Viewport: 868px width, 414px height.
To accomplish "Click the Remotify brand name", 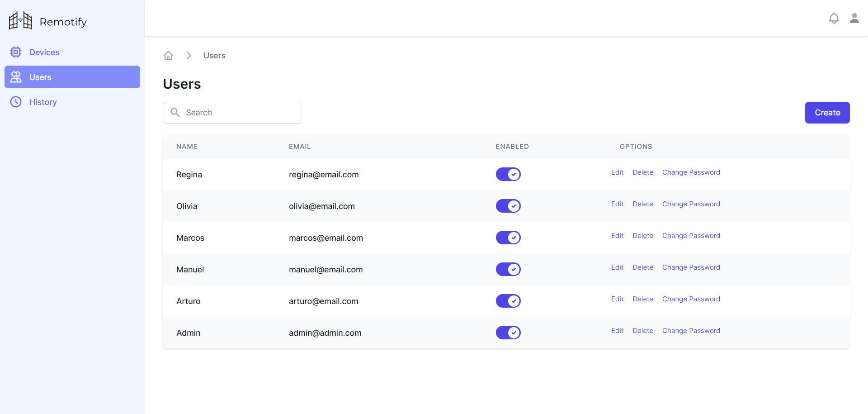I will [63, 22].
